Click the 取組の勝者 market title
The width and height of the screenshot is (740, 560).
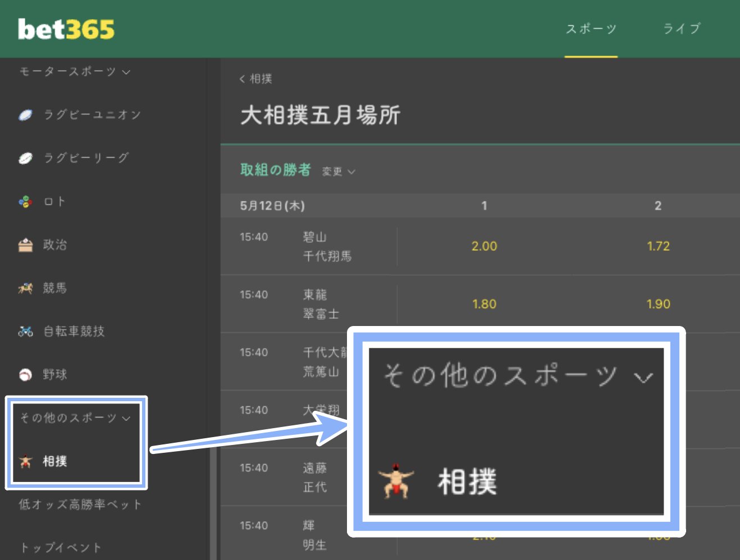point(275,170)
